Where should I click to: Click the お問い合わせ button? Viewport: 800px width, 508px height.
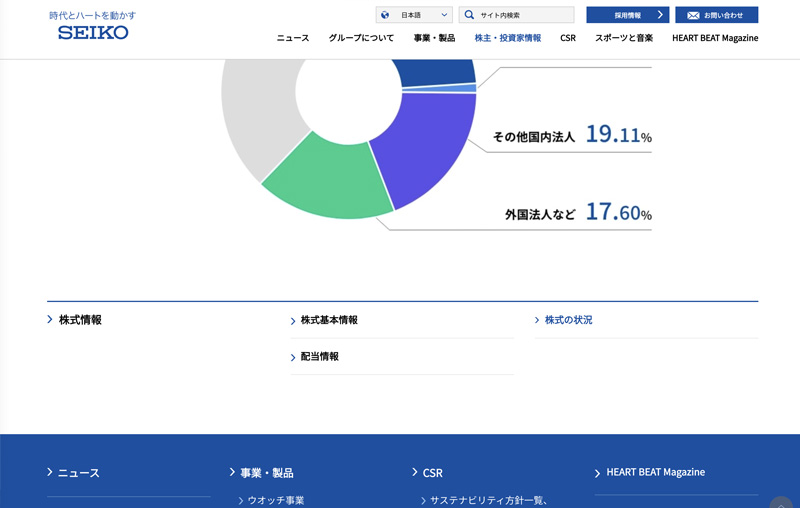click(x=716, y=15)
